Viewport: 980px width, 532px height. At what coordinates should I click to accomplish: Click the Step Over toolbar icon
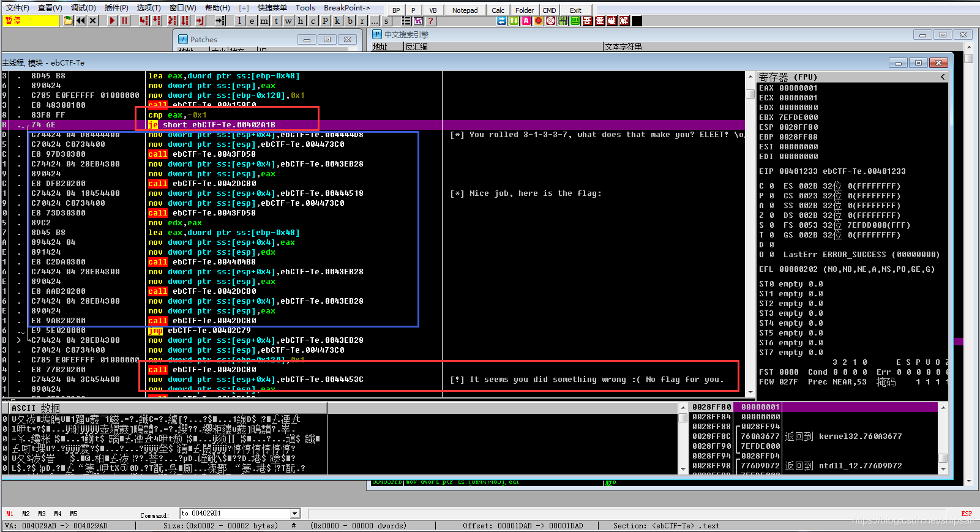[157, 21]
